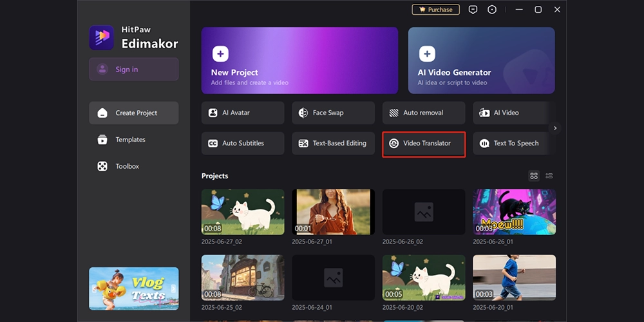Click the Purchase button
Viewport: 644px width, 322px height.
[x=436, y=10]
